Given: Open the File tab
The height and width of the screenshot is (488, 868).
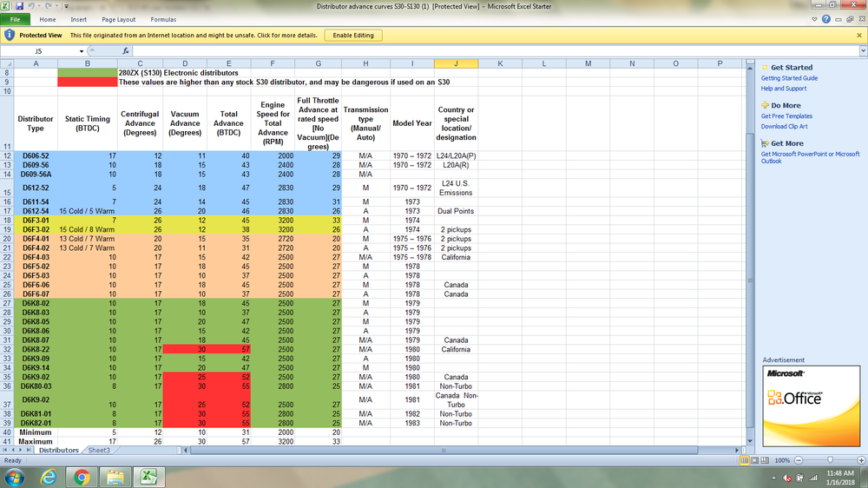Looking at the screenshot, I should click(15, 19).
